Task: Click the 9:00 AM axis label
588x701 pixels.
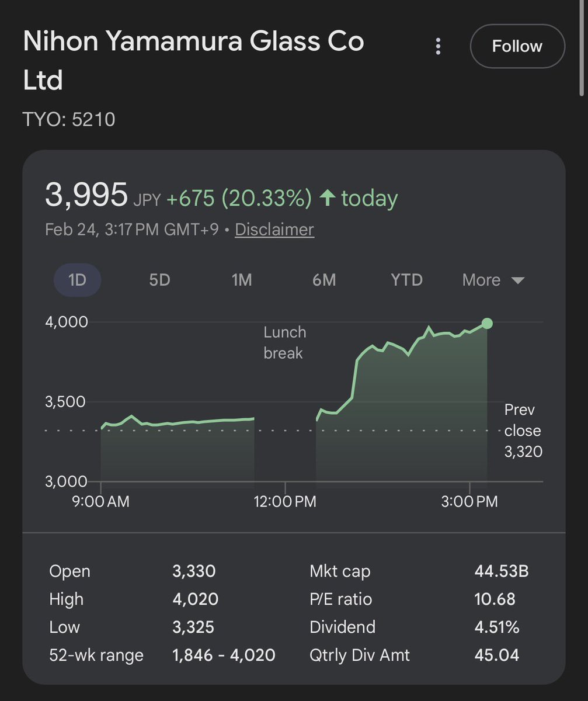Action: tap(100, 502)
